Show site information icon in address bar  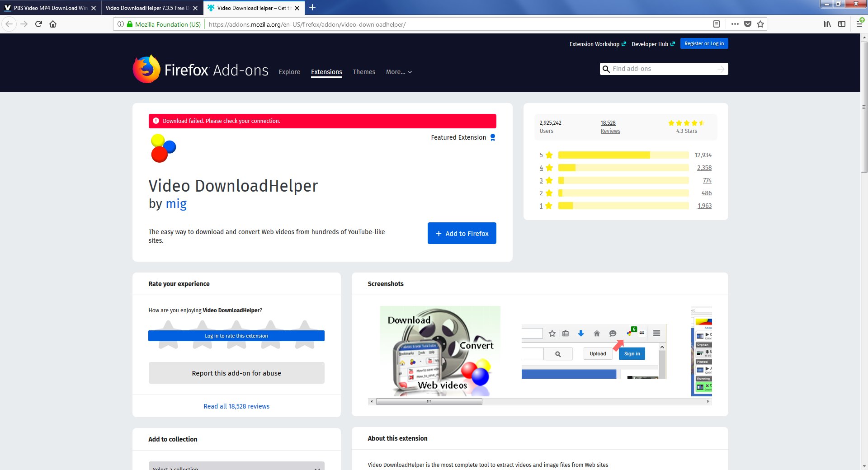pyautogui.click(x=121, y=24)
